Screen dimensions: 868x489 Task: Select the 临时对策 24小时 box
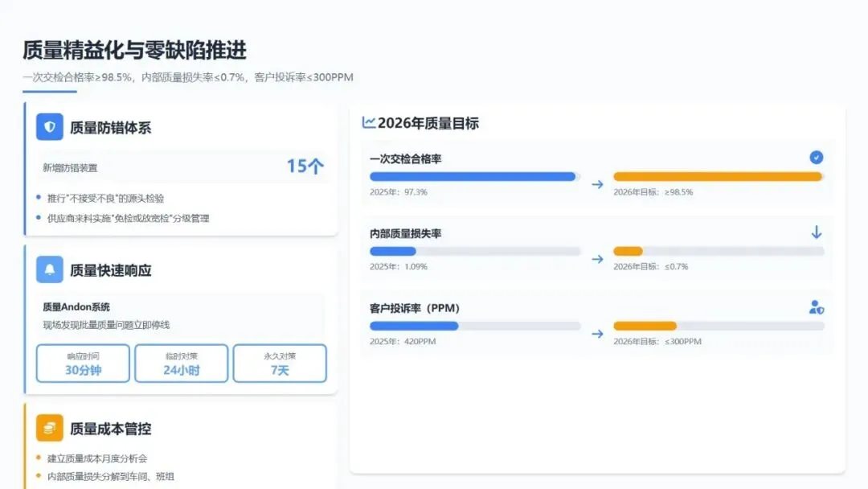pos(182,364)
